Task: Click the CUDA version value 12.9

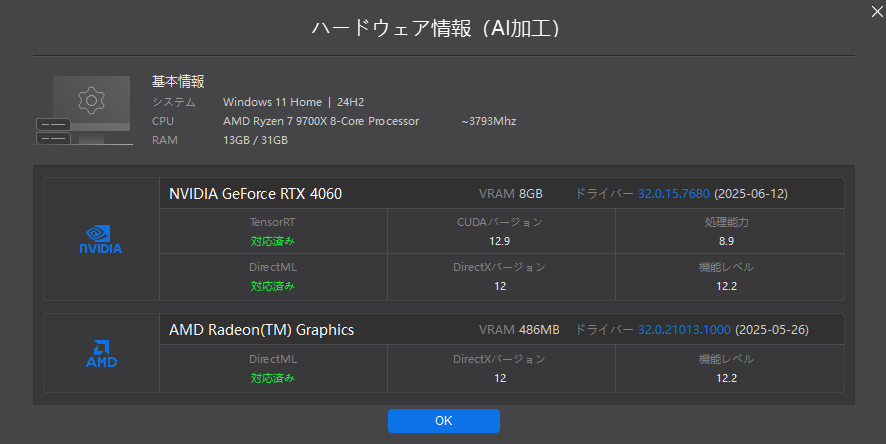Action: coord(500,241)
